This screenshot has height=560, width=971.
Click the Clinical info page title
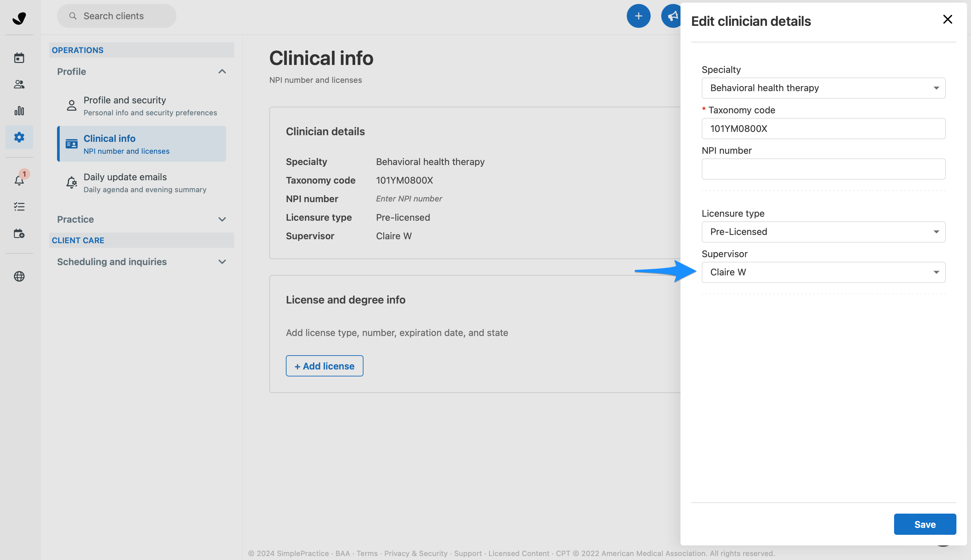tap(321, 58)
